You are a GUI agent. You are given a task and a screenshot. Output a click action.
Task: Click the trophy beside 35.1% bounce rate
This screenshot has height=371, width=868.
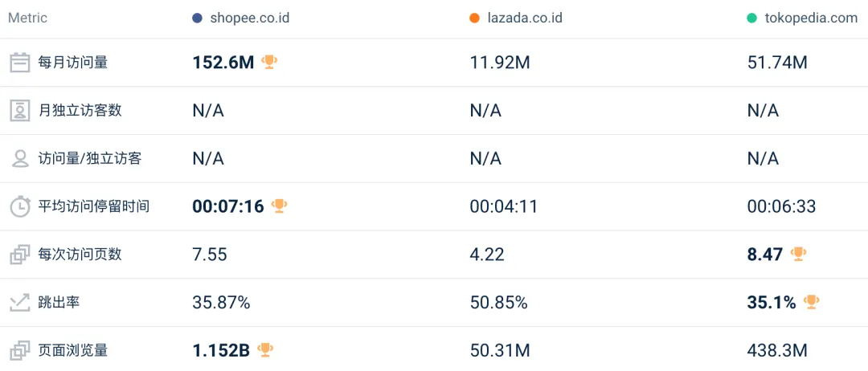click(x=812, y=302)
